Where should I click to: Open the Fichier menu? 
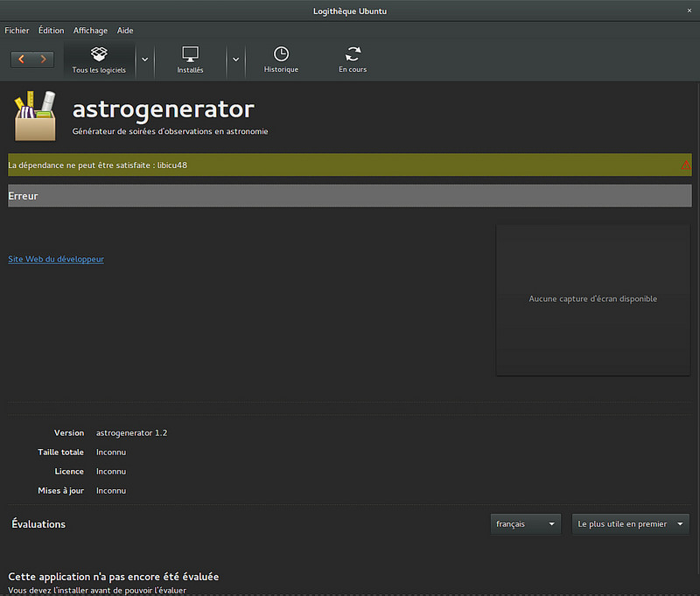[17, 31]
